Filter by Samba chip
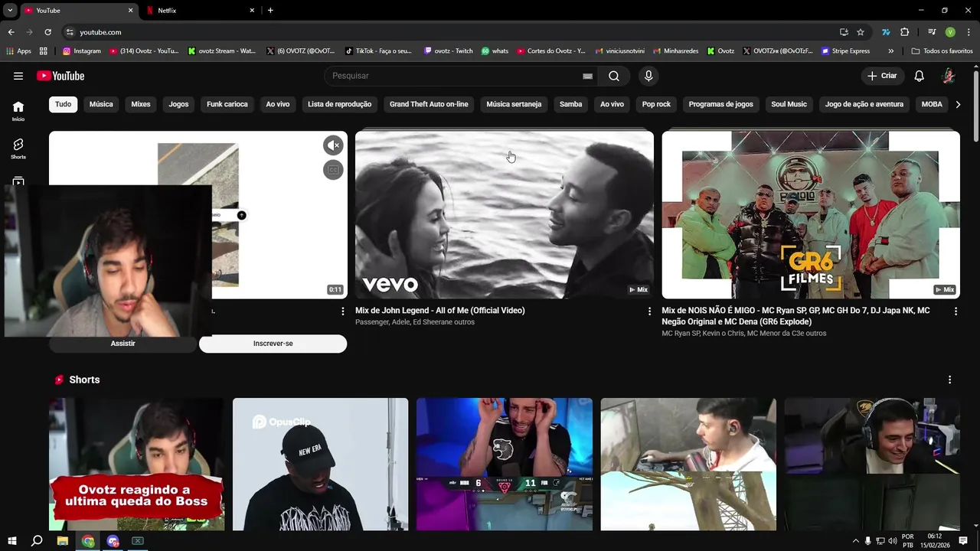Image resolution: width=980 pixels, height=551 pixels. pos(570,104)
